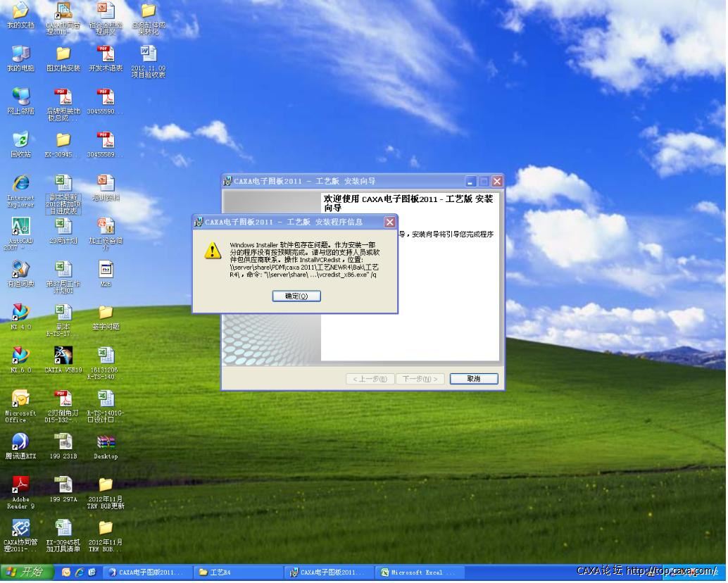Select the 199 231B TIFF file

tap(63, 446)
